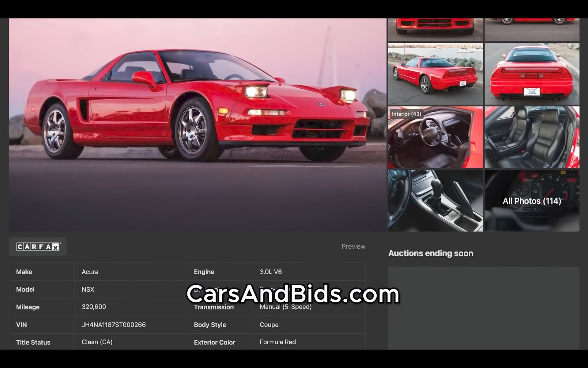Click the VIN number JH4NA1187ST000266
The image size is (588, 368).
coord(114,325)
